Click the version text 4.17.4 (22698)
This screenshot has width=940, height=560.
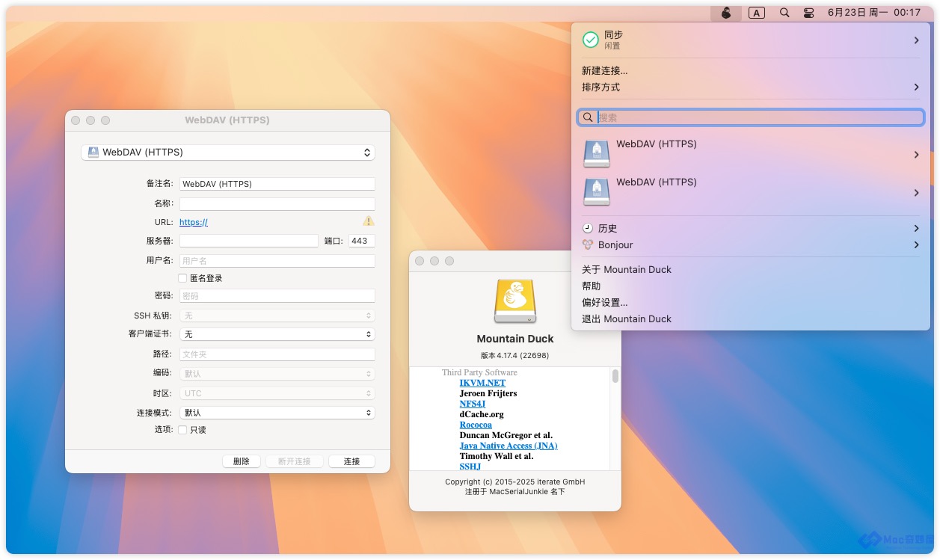coord(515,355)
